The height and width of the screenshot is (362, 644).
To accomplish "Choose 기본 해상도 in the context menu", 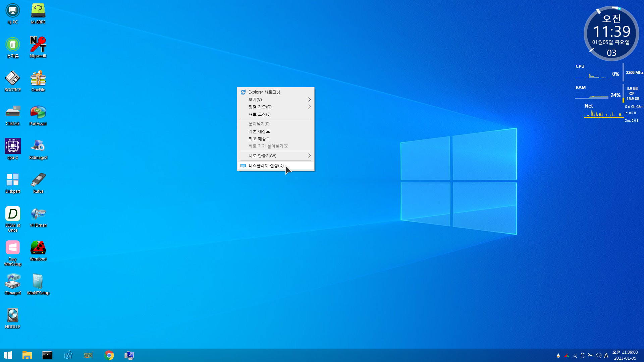I will pyautogui.click(x=276, y=131).
